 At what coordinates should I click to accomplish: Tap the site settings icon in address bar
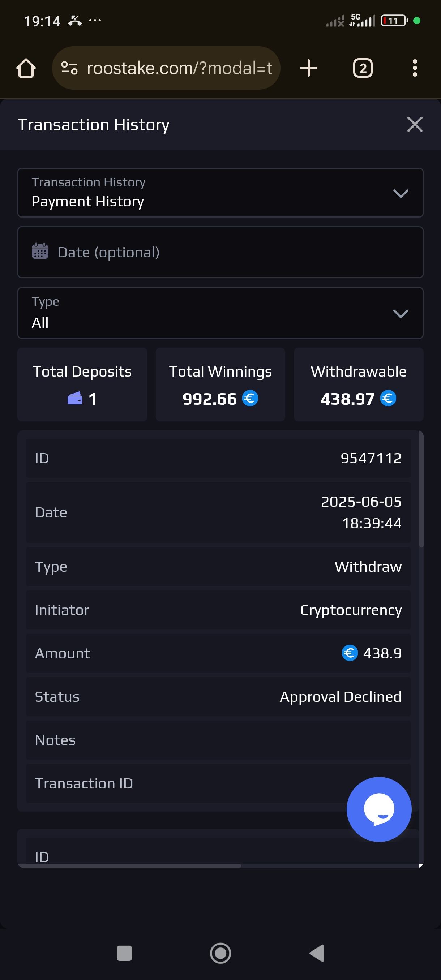point(69,68)
